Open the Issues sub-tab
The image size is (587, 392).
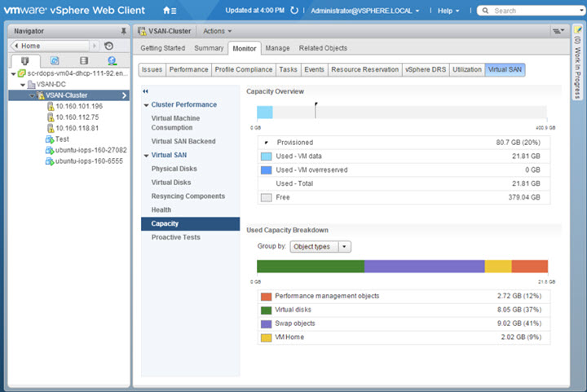point(152,69)
